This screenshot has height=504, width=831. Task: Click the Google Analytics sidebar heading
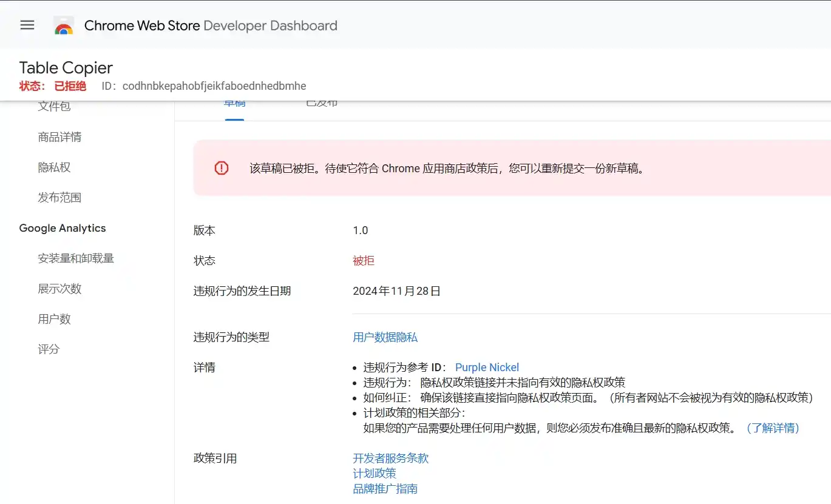tap(63, 228)
